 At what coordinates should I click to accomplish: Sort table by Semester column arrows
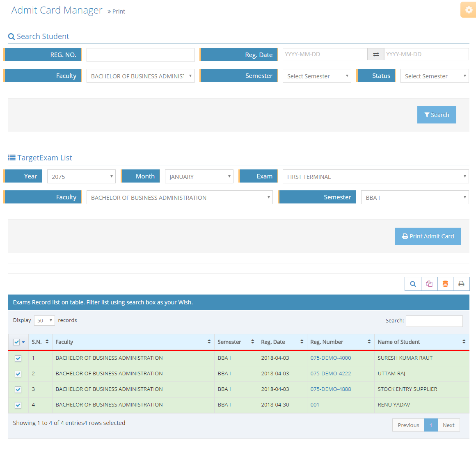(x=253, y=342)
